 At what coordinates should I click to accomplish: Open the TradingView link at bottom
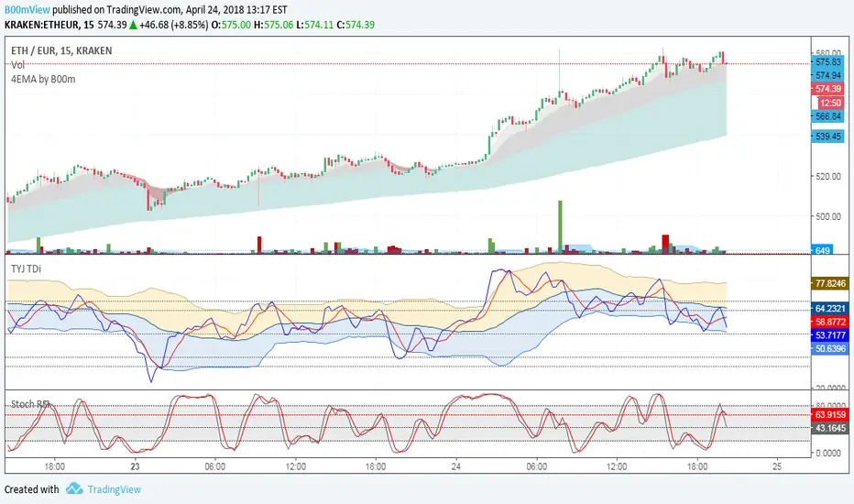point(115,489)
